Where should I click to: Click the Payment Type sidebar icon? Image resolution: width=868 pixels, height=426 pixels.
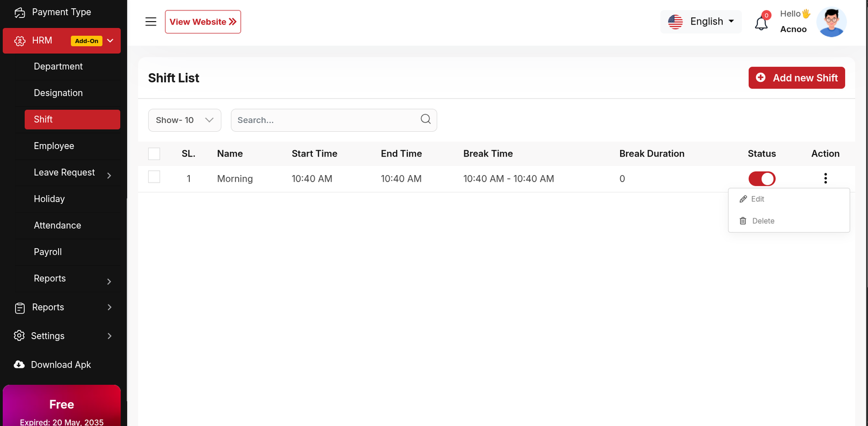tap(20, 12)
